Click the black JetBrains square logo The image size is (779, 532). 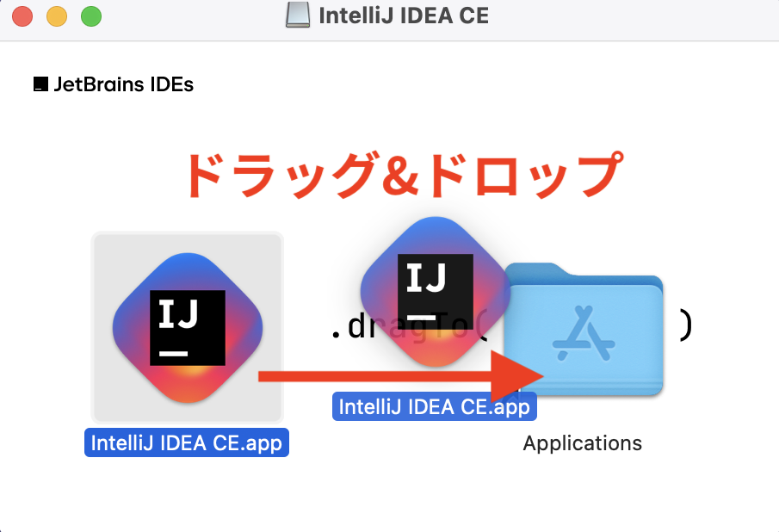40,84
